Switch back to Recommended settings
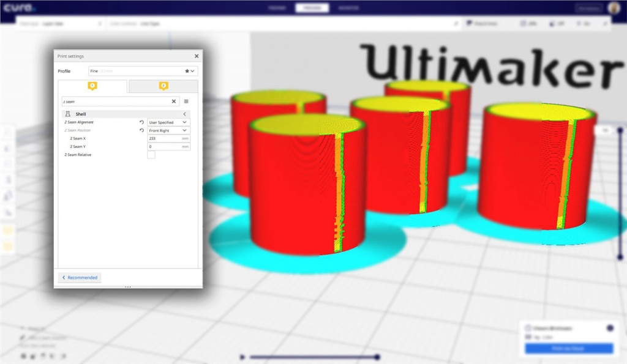Viewport: 627px width, 364px height. (x=80, y=278)
